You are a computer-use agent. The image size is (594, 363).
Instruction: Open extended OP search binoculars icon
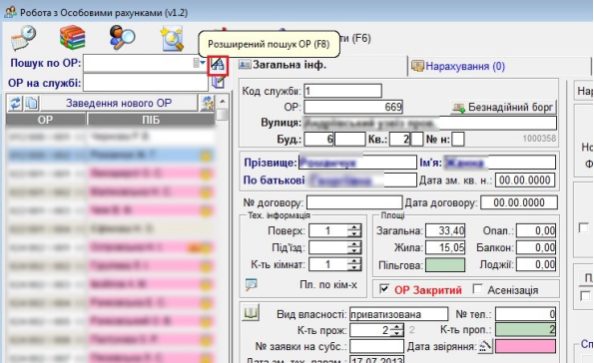217,65
